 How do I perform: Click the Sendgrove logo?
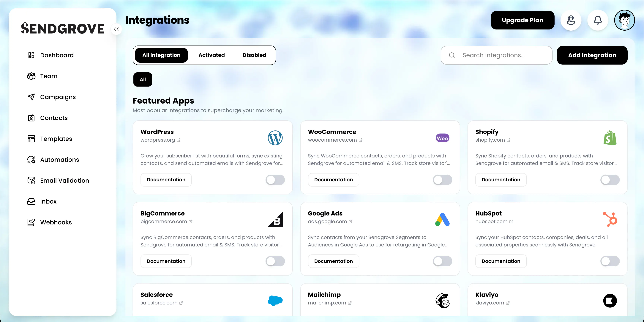(62, 28)
